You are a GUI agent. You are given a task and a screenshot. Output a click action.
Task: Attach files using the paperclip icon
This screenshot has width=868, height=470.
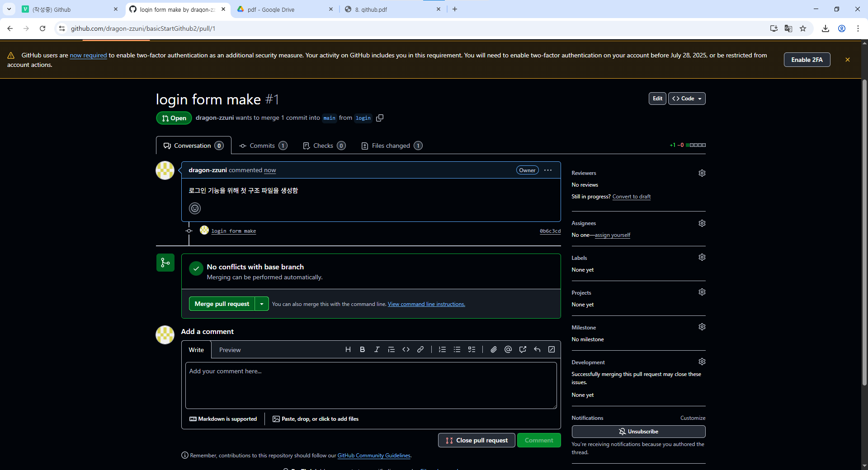494,349
